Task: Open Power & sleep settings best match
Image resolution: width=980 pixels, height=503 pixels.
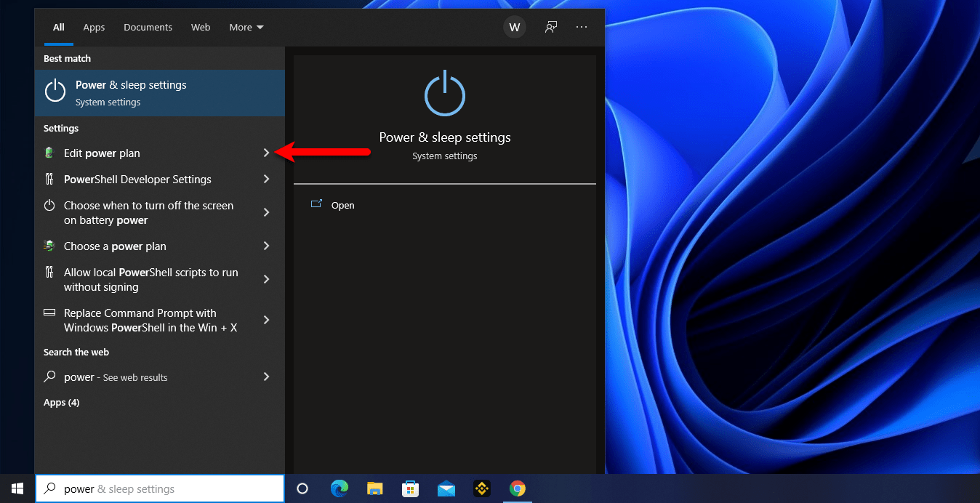Action: 160,93
